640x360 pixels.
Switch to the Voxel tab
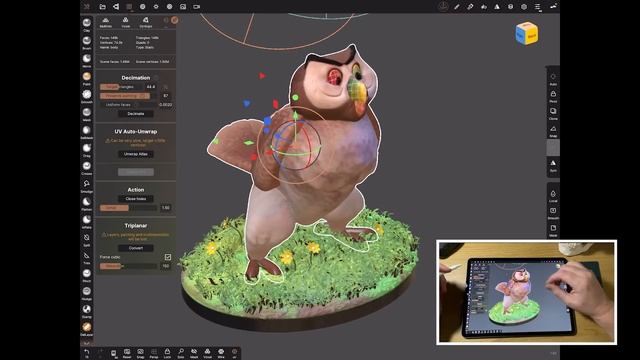[126, 22]
